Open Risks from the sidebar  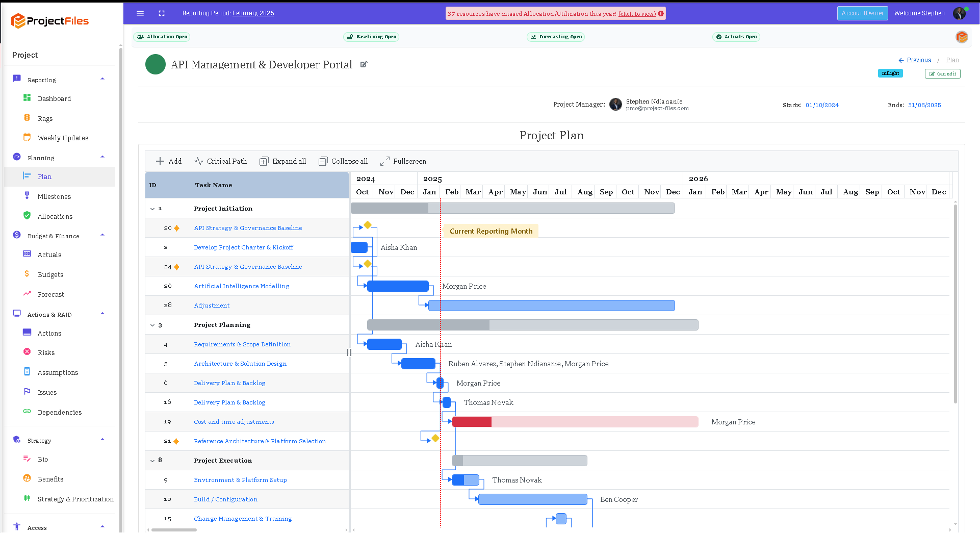[46, 352]
